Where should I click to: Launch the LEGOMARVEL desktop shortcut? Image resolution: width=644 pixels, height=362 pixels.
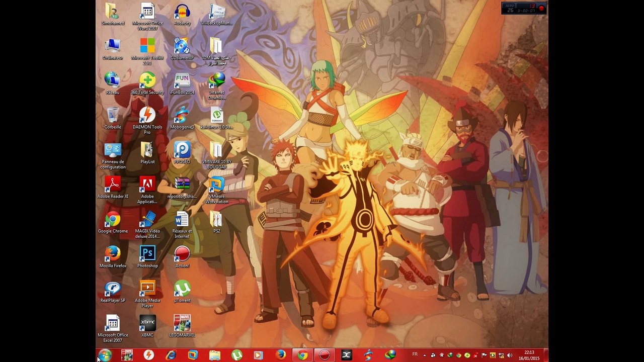(182, 326)
